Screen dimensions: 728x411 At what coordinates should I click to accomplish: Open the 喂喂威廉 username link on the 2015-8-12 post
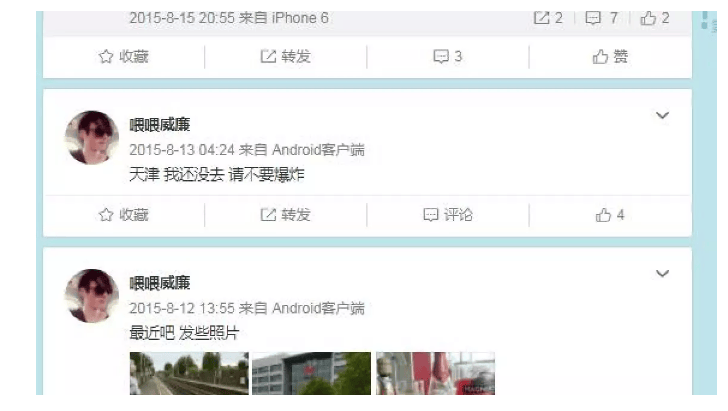[x=160, y=283]
